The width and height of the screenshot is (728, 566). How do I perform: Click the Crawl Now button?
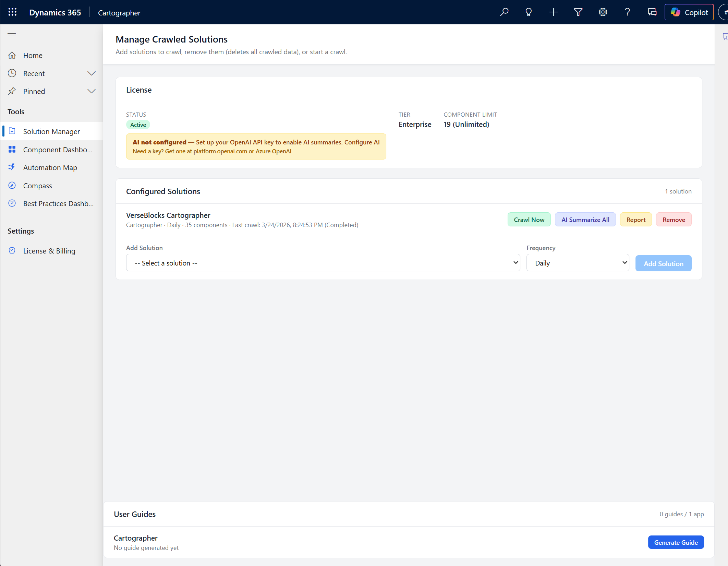pyautogui.click(x=529, y=220)
